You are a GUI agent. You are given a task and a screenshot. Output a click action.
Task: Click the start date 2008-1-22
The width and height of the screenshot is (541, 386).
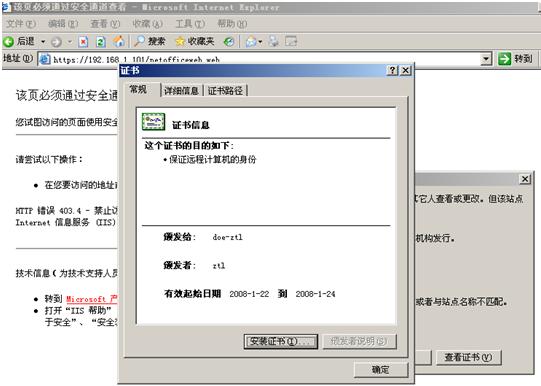click(x=249, y=294)
